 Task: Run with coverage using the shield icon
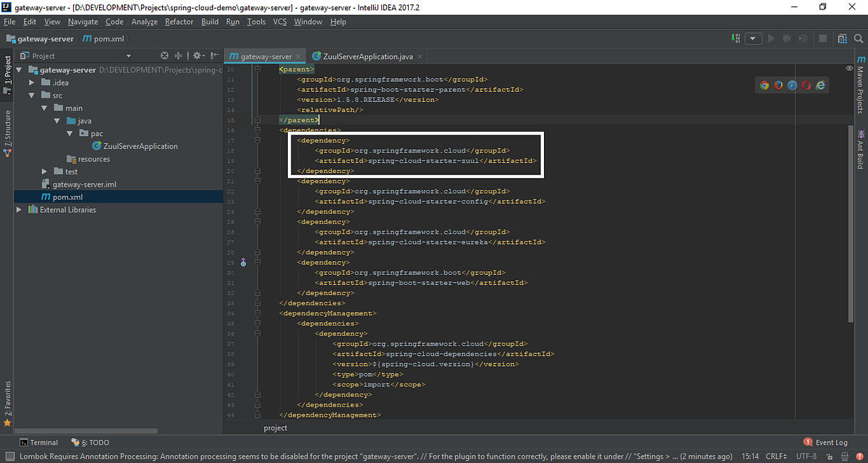(801, 39)
